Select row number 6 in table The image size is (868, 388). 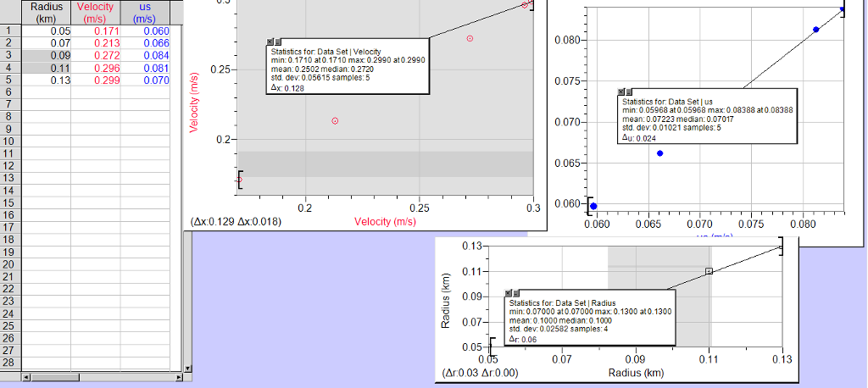(x=10, y=91)
